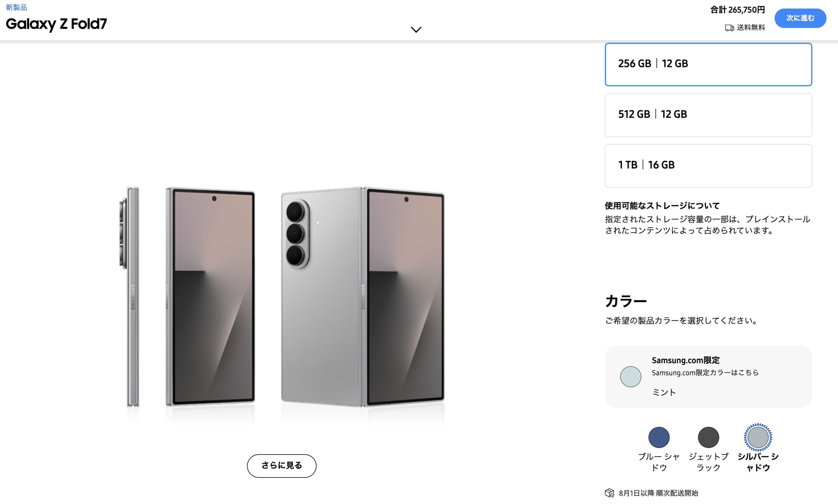838x504 pixels.
Task: Click the ブルー シャドウ color label
Action: click(659, 462)
